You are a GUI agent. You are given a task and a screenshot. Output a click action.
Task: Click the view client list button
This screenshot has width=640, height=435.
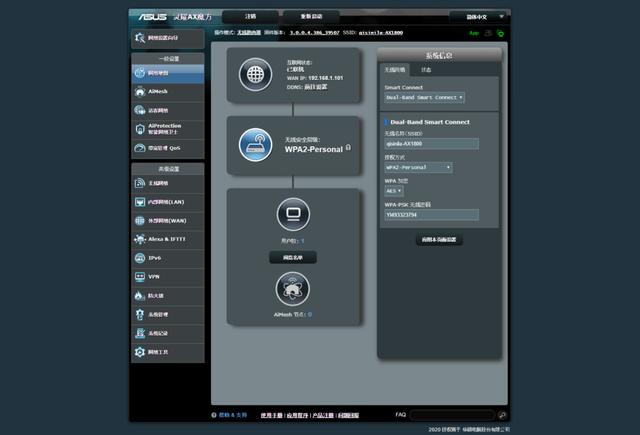click(293, 257)
